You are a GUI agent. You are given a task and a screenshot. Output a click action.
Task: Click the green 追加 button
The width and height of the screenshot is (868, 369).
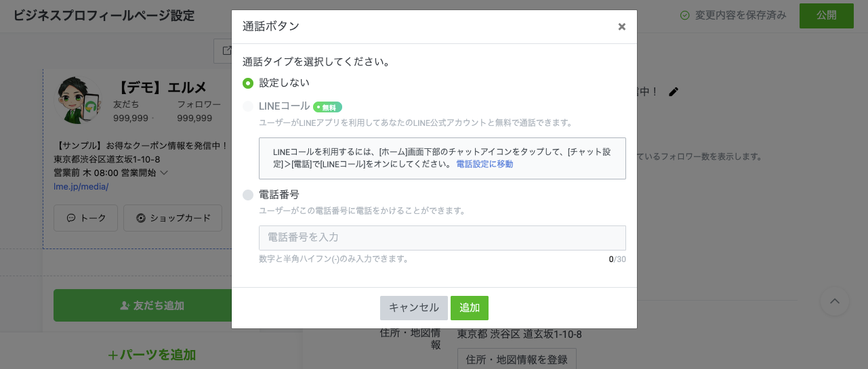[x=470, y=307]
